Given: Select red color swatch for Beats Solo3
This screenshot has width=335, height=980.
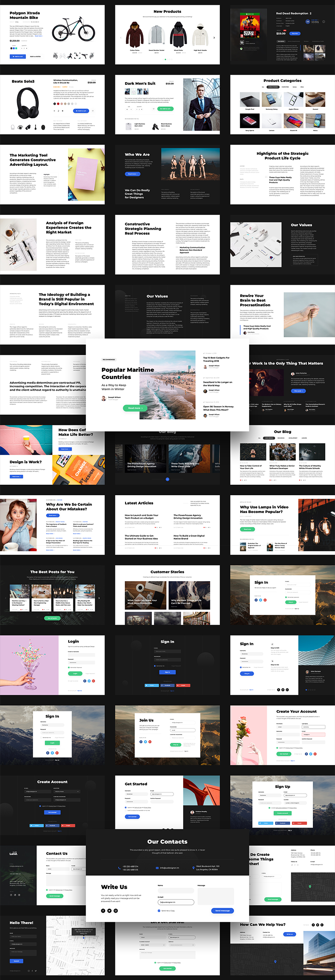Looking at the screenshot, I should tap(58, 104).
